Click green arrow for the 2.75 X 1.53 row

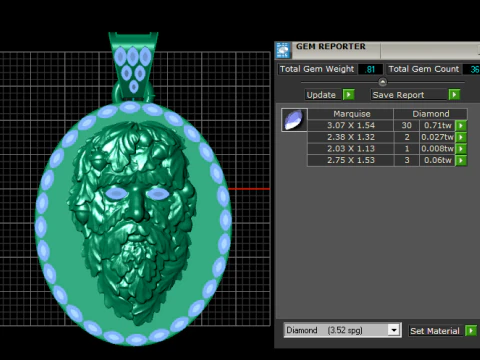(x=461, y=160)
